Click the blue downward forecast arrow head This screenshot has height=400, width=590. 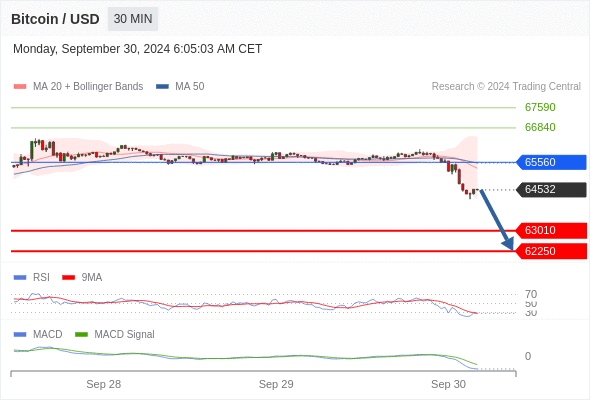(508, 244)
